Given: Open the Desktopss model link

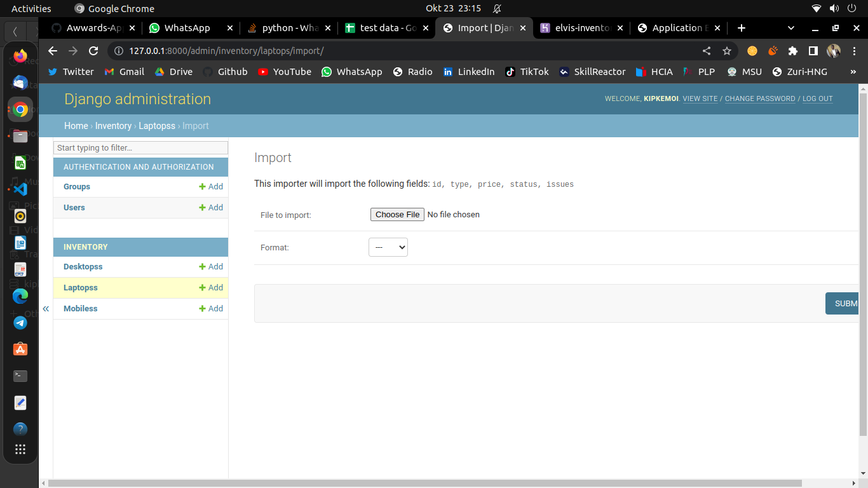Looking at the screenshot, I should tap(83, 267).
